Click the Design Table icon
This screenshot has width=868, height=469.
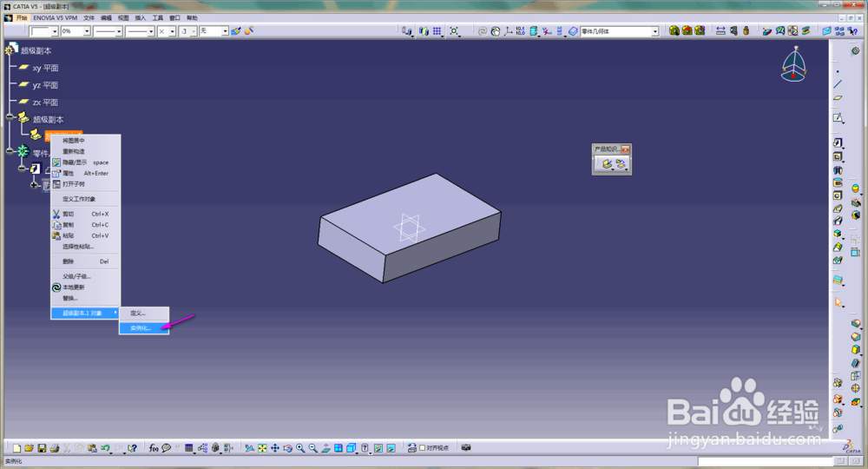click(x=188, y=448)
